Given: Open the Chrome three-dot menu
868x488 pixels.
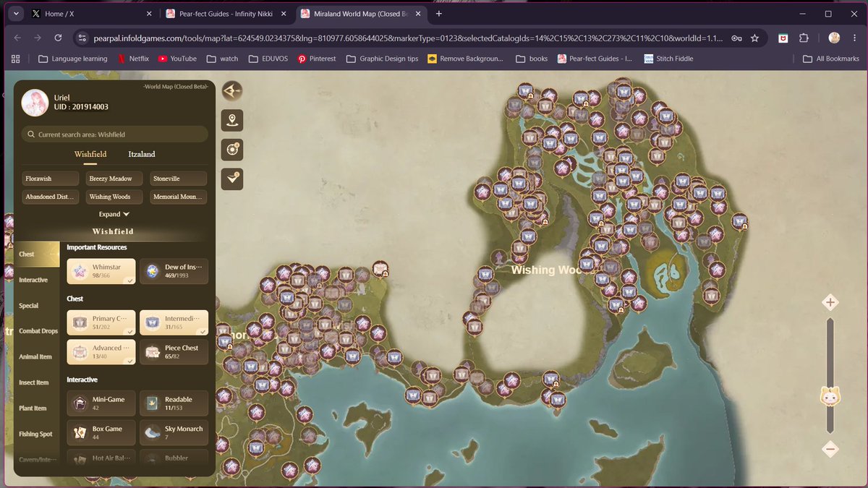Looking at the screenshot, I should (854, 38).
